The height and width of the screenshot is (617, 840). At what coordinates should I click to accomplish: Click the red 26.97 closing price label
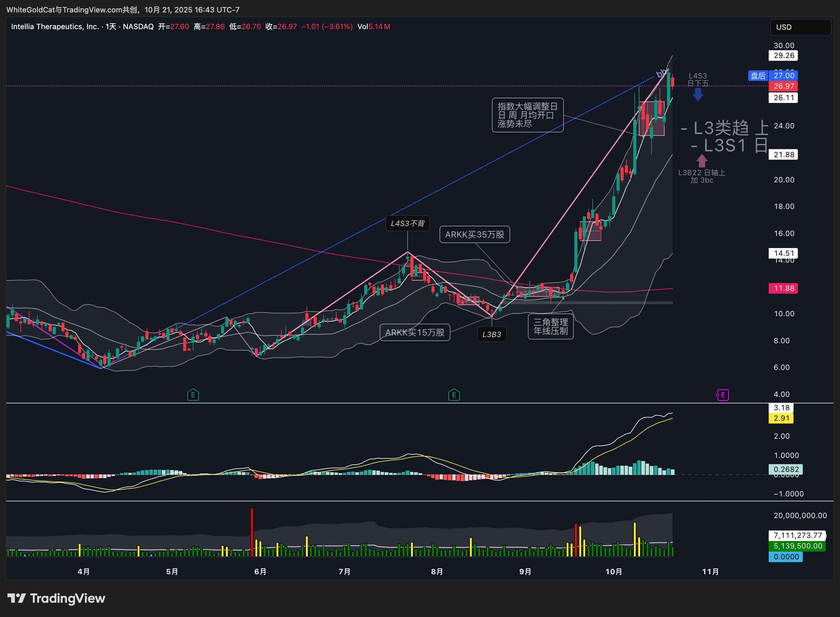(x=783, y=86)
